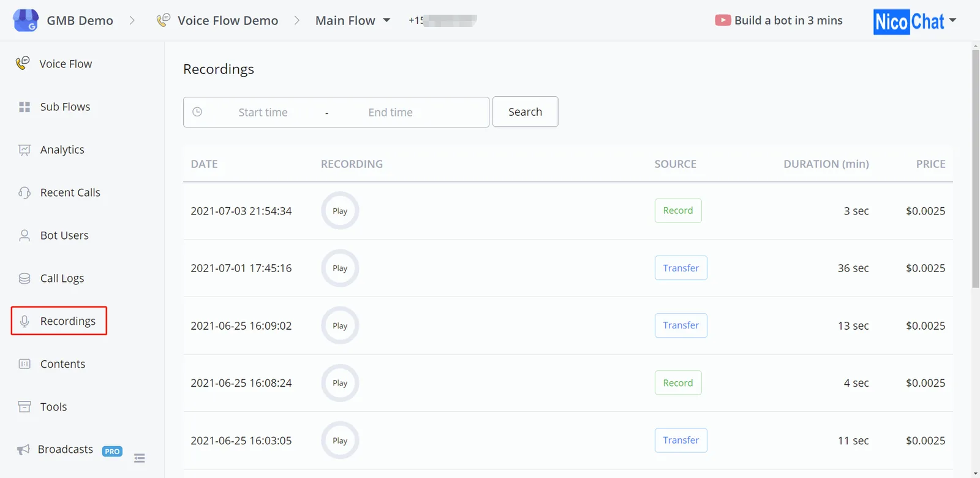Image resolution: width=980 pixels, height=478 pixels.
Task: Click the End time input field
Action: [391, 112]
